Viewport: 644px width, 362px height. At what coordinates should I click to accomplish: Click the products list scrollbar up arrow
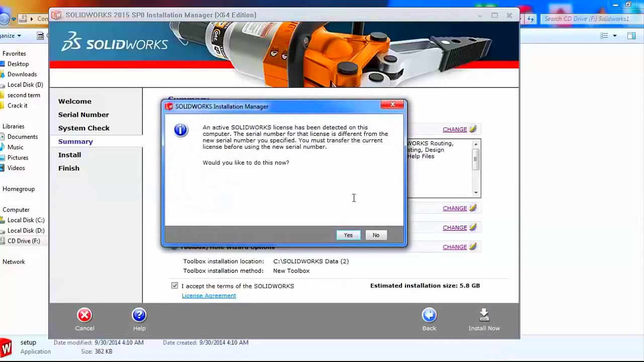point(476,144)
